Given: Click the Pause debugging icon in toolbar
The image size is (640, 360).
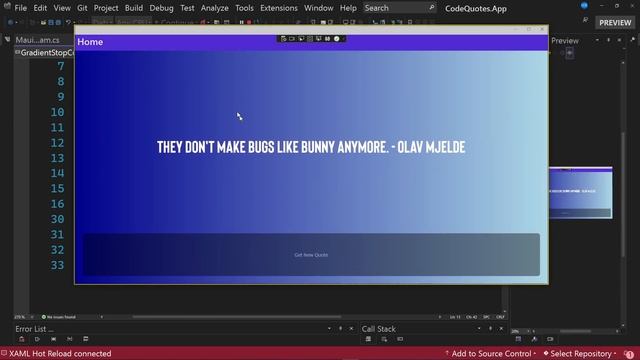Looking at the screenshot, I should pyautogui.click(x=241, y=22).
